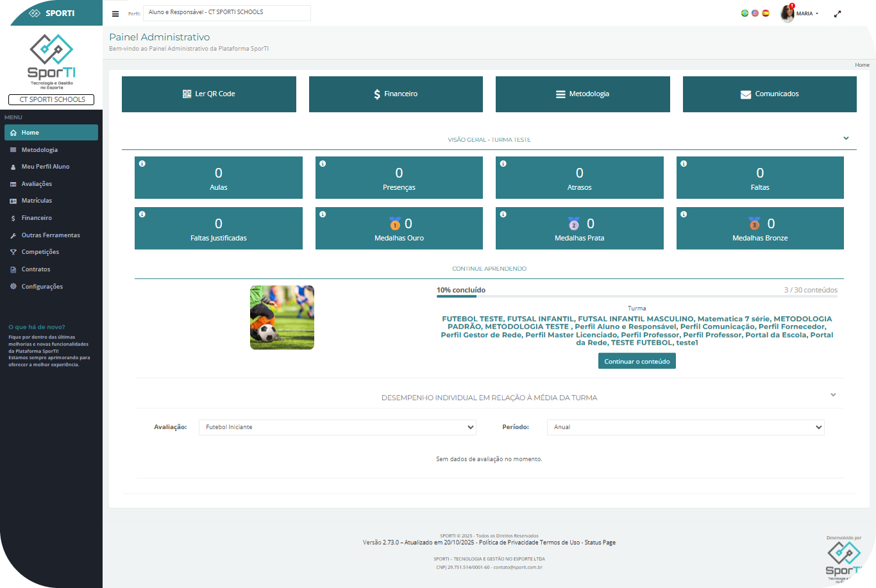Click info icon on Faltas card
The width and height of the screenshot is (876, 588).
pos(684,164)
